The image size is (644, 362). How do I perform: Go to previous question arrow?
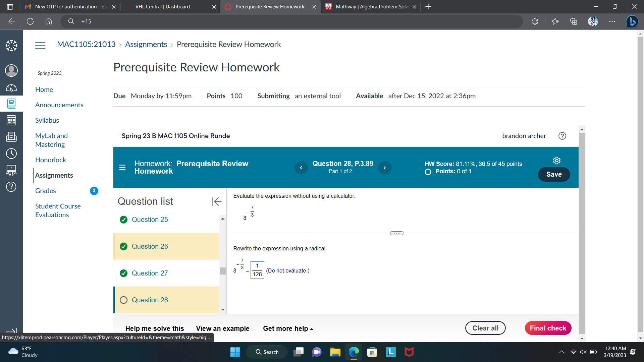pos(301,168)
